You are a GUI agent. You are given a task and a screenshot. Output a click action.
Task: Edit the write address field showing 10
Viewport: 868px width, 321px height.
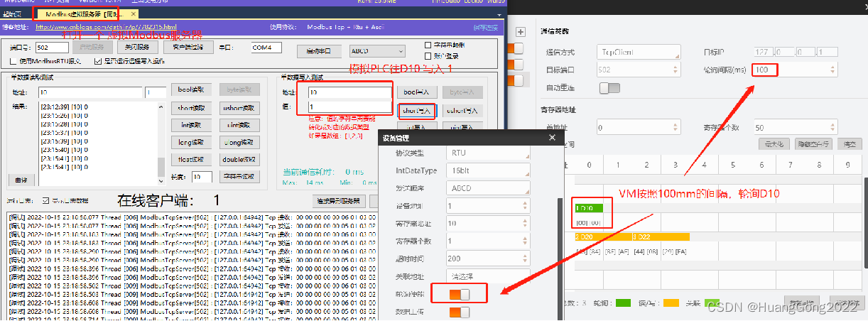point(349,92)
